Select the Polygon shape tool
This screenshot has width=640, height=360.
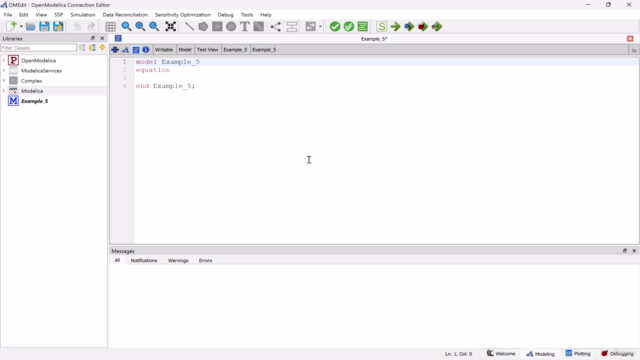pos(203,27)
